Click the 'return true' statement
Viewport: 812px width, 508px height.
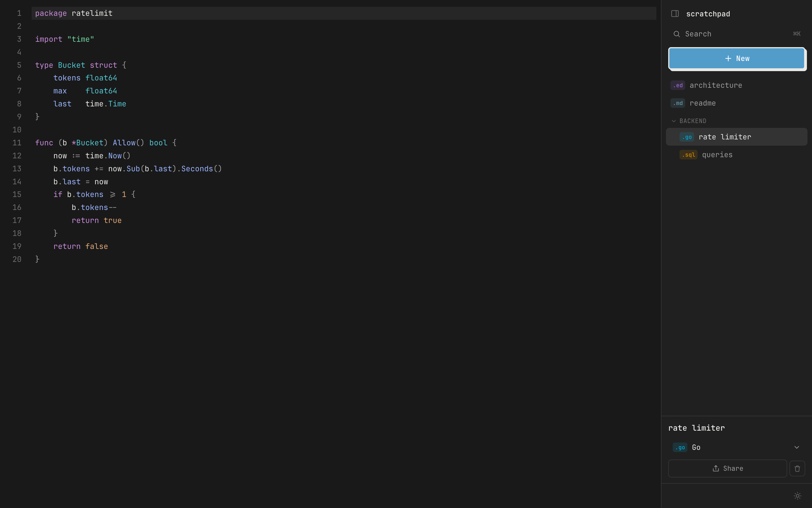pyautogui.click(x=97, y=220)
